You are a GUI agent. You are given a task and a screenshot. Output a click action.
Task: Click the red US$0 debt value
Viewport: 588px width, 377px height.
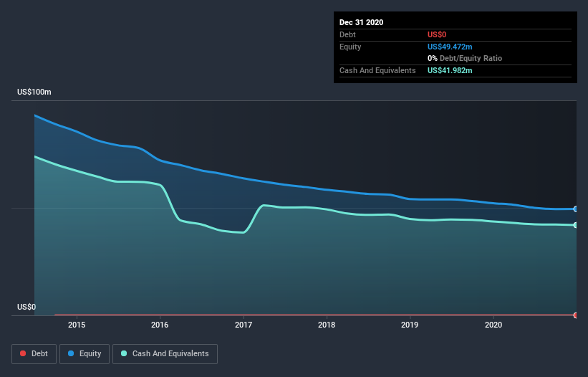pyautogui.click(x=437, y=34)
